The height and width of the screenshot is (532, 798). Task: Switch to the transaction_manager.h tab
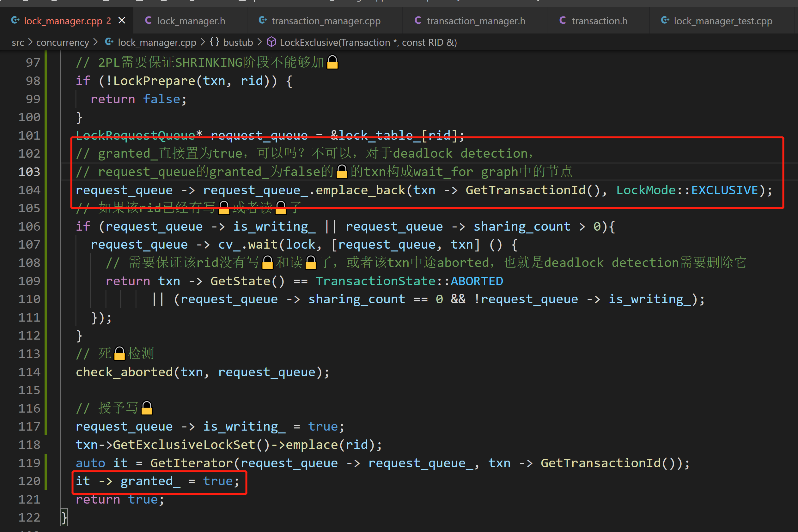point(476,21)
